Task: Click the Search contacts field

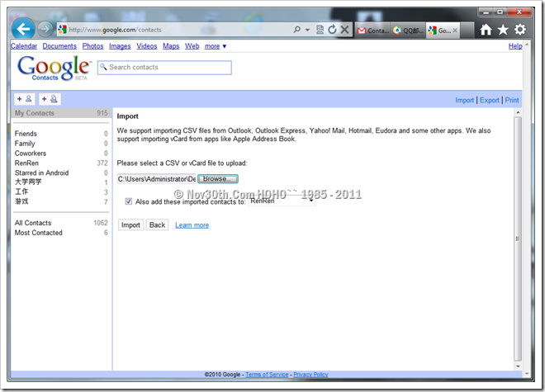Action: click(164, 68)
